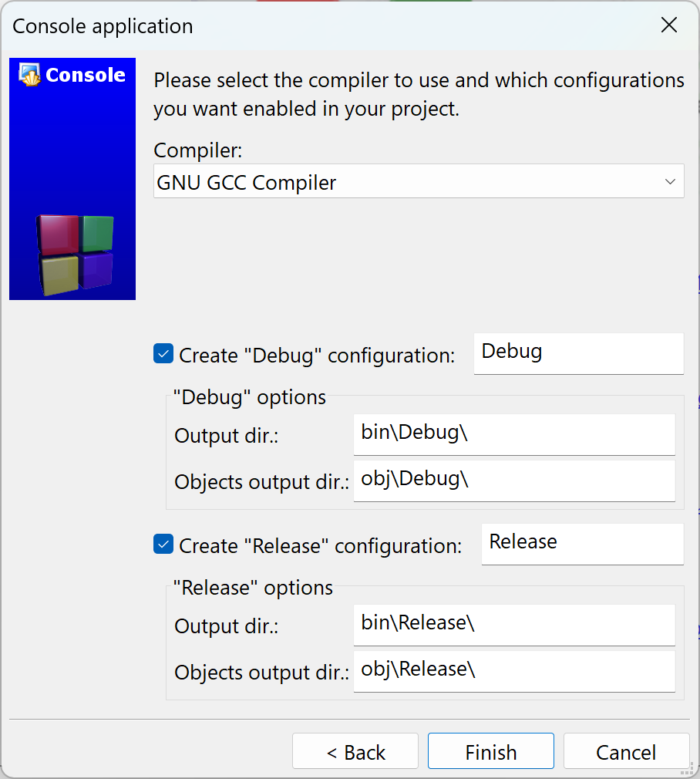Click the Release configuration name field
The image size is (700, 779).
(582, 544)
